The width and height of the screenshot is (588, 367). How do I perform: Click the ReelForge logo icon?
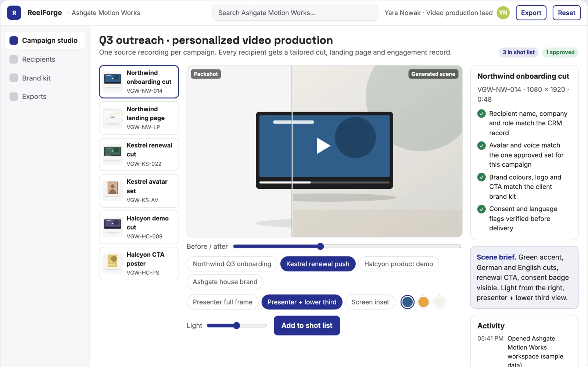click(x=14, y=13)
